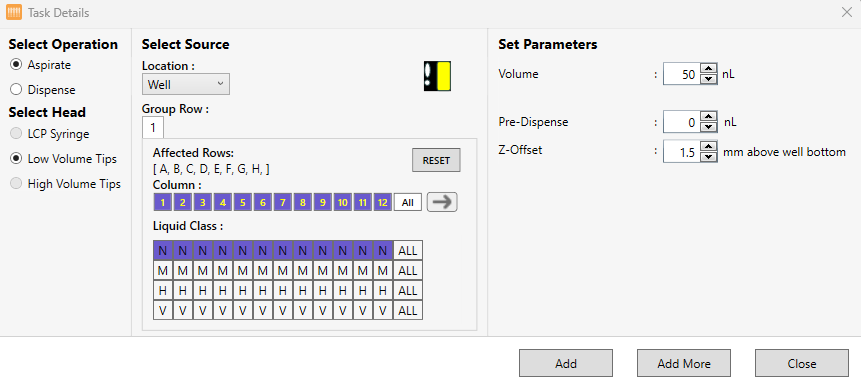Image resolution: width=861 pixels, height=386 pixels.
Task: Toggle column 11 selection
Action: 362,203
